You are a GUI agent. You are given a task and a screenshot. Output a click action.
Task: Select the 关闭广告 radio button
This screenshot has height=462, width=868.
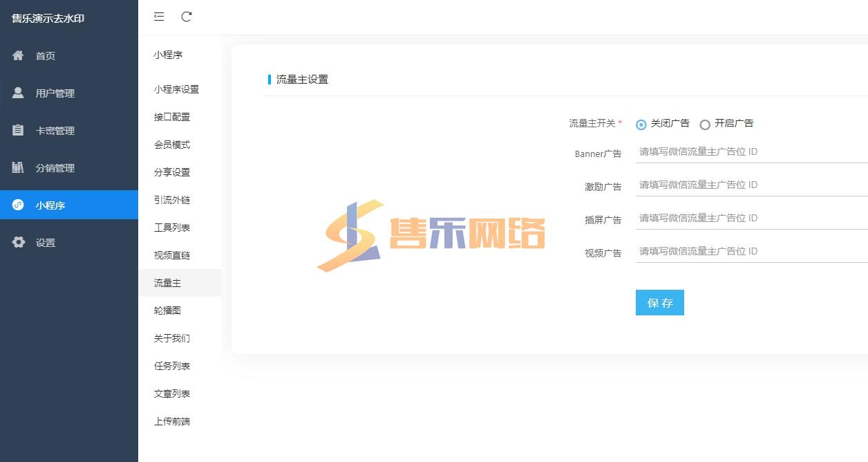tap(641, 124)
